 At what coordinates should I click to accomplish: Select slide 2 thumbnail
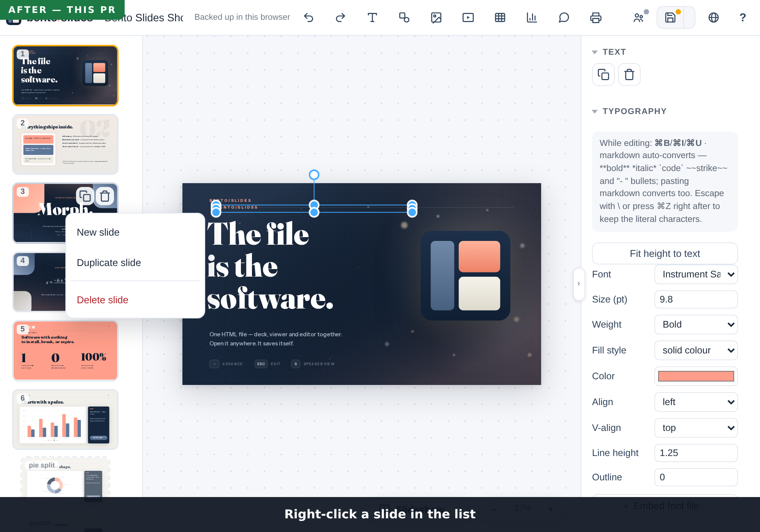click(x=65, y=144)
